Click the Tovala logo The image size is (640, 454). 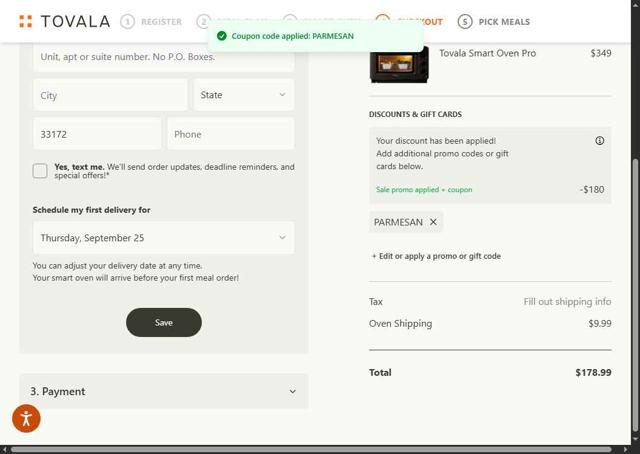(64, 22)
